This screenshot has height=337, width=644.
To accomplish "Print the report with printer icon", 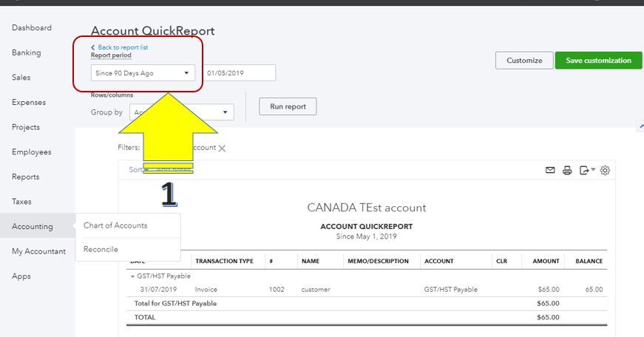I will pyautogui.click(x=567, y=170).
